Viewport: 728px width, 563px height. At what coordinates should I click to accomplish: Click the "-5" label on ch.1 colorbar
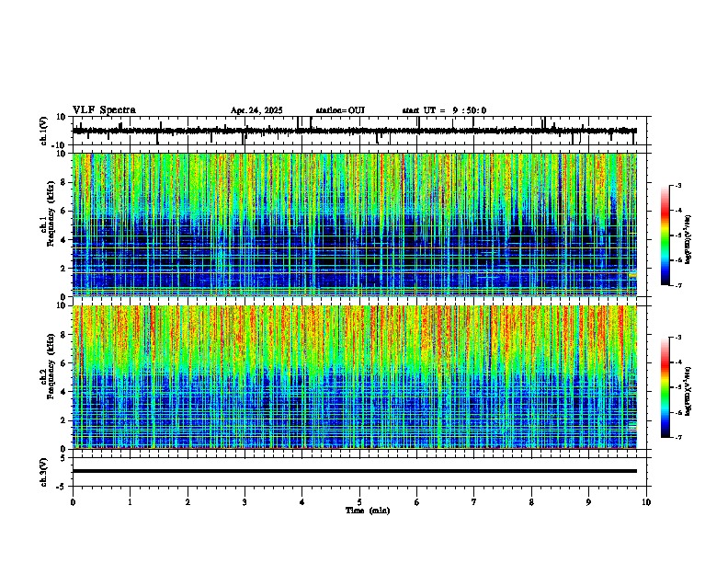[x=678, y=236]
